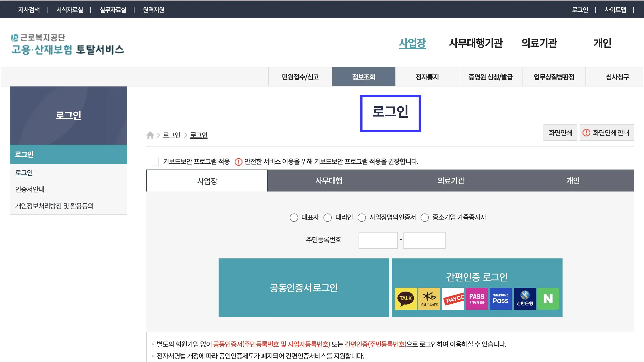Open 증명원 신청/발급 menu
644x362 pixels.
(x=491, y=77)
